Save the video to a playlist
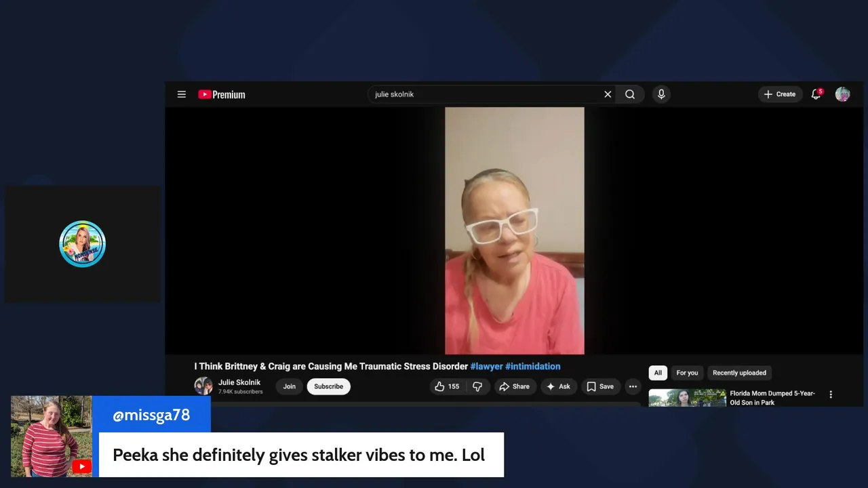The image size is (868, 488). pos(600,386)
